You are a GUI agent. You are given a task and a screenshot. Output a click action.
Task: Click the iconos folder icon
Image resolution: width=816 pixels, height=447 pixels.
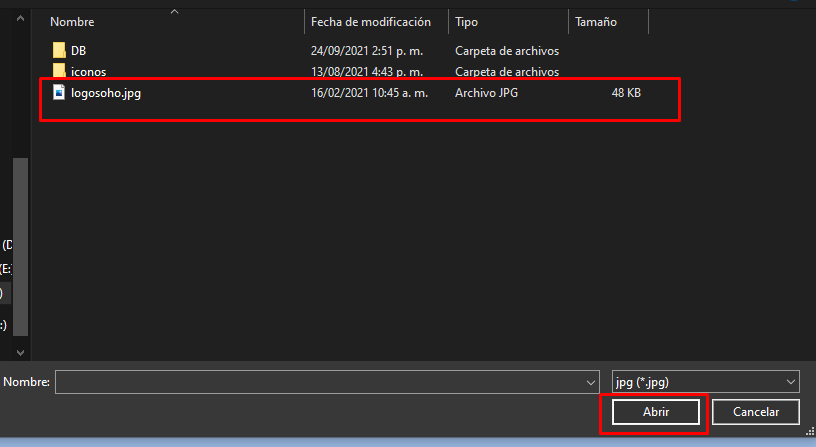[x=58, y=72]
